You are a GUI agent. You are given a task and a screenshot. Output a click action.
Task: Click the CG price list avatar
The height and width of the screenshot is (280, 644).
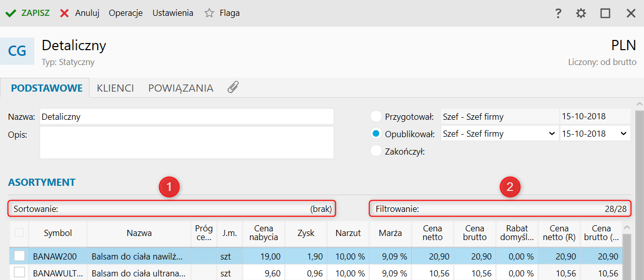pyautogui.click(x=17, y=51)
